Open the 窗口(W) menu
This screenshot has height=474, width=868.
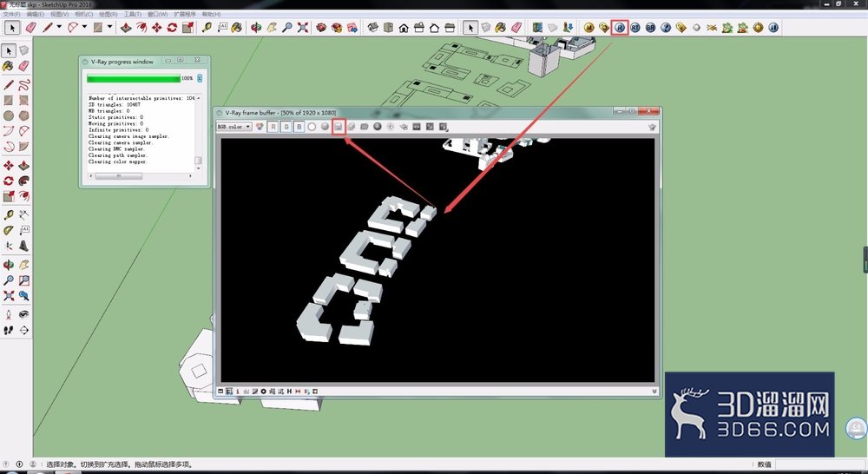coord(157,14)
